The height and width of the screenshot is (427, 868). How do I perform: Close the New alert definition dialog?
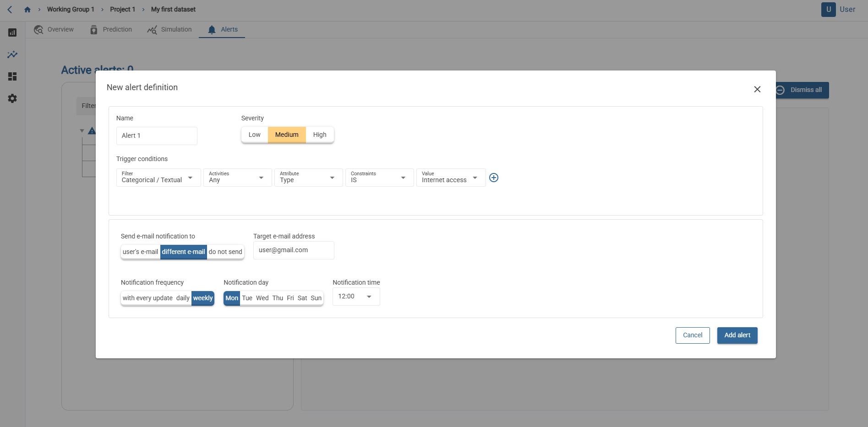pyautogui.click(x=757, y=89)
